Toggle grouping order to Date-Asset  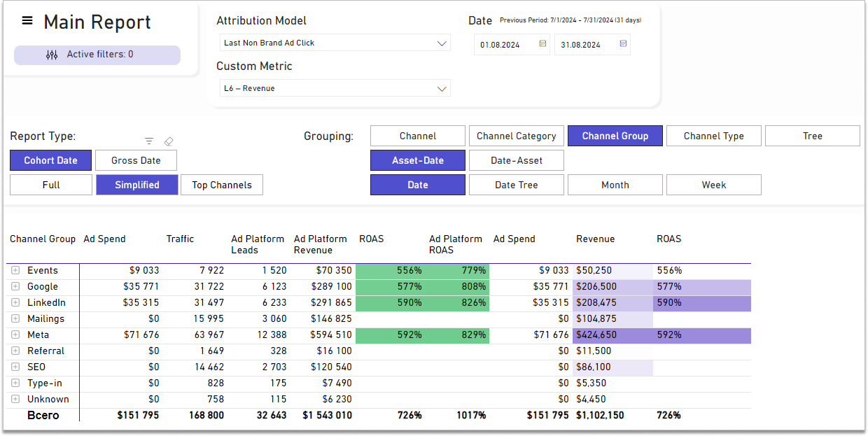pyautogui.click(x=516, y=160)
